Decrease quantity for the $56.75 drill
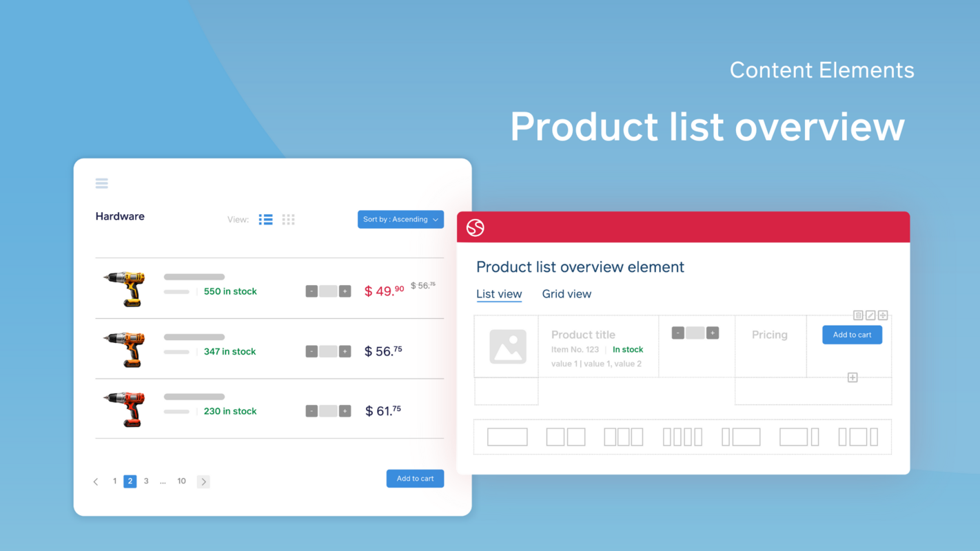 [x=311, y=351]
